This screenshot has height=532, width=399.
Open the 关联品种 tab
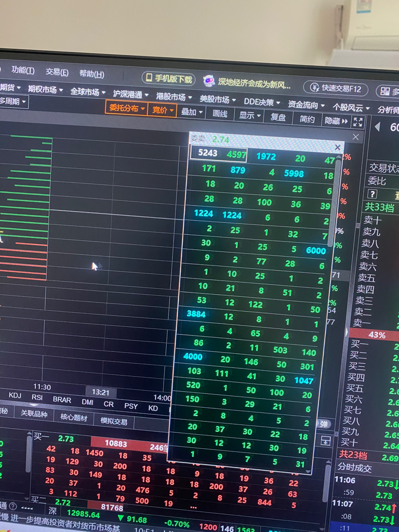34,414
